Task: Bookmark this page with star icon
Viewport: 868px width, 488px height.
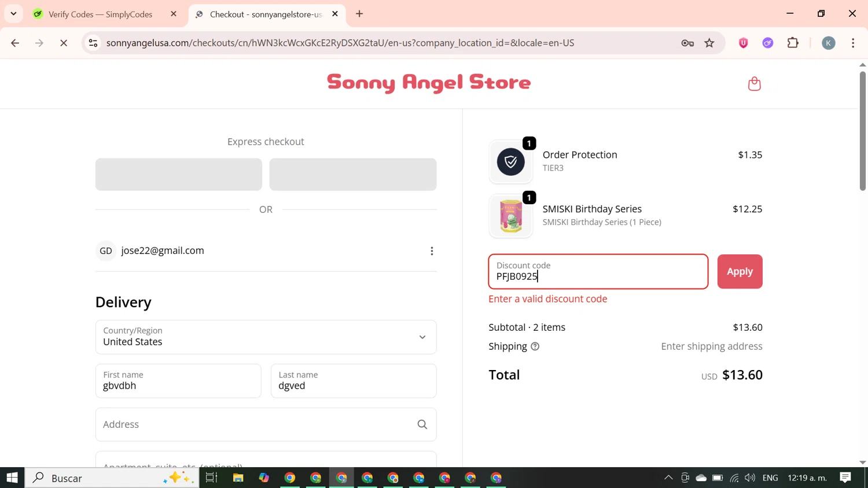Action: pyautogui.click(x=709, y=43)
